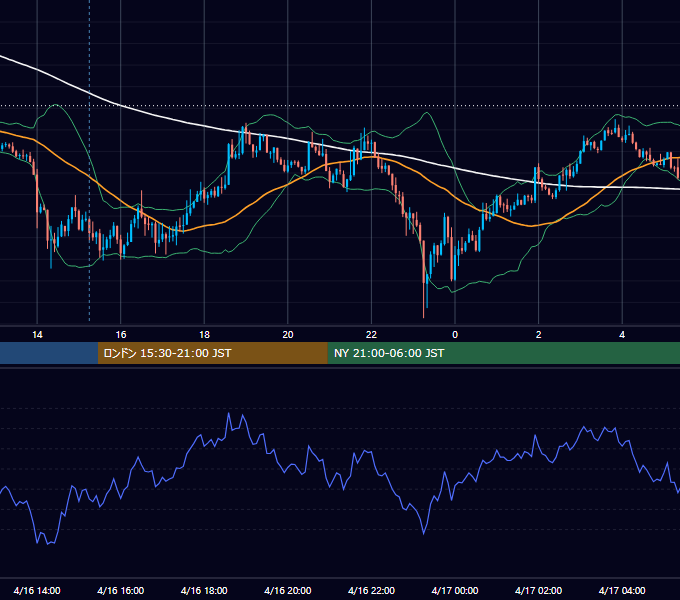Click the 2 hour label on price chart axis
Screen dimensions: 680x600
(x=539, y=334)
